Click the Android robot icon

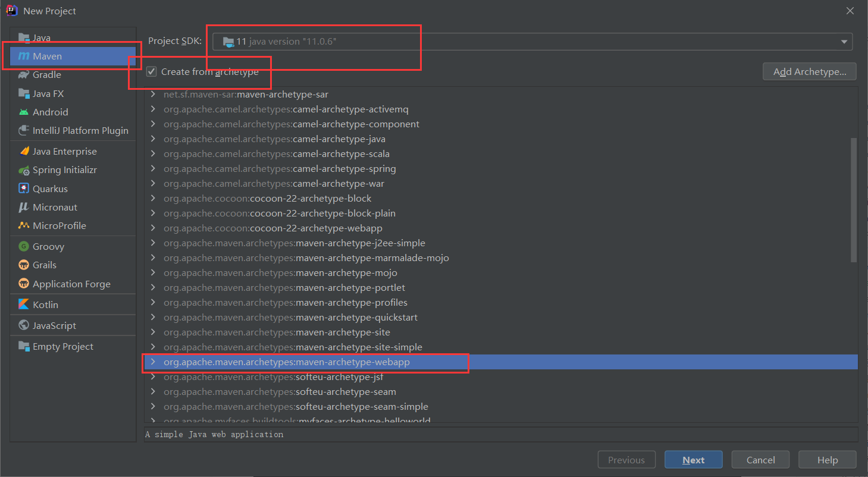24,112
